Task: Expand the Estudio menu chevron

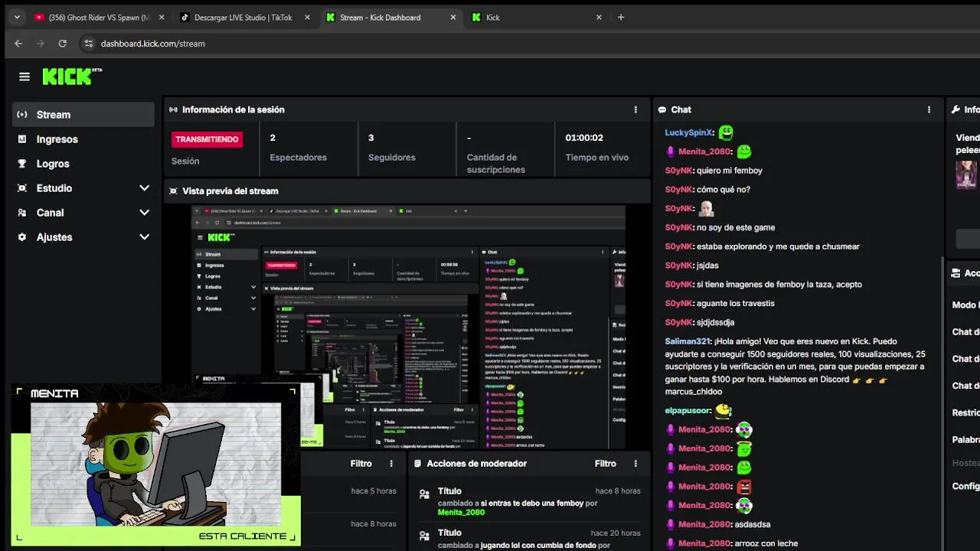Action: 144,188
